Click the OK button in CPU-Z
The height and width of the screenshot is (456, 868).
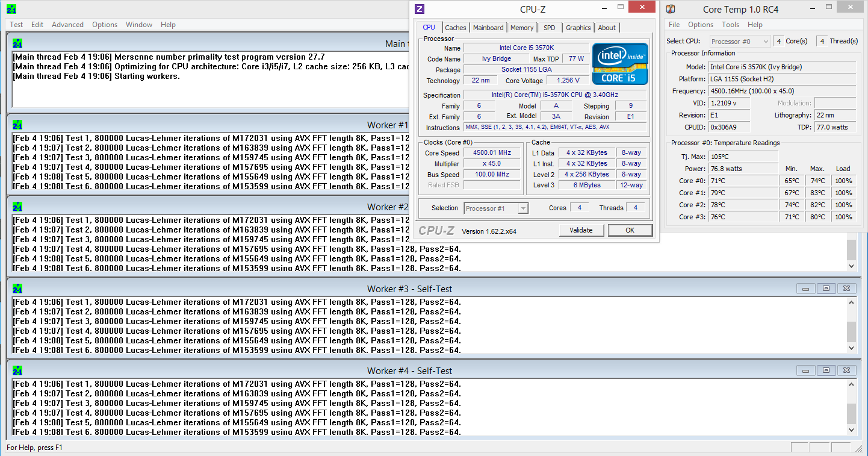[630, 230]
